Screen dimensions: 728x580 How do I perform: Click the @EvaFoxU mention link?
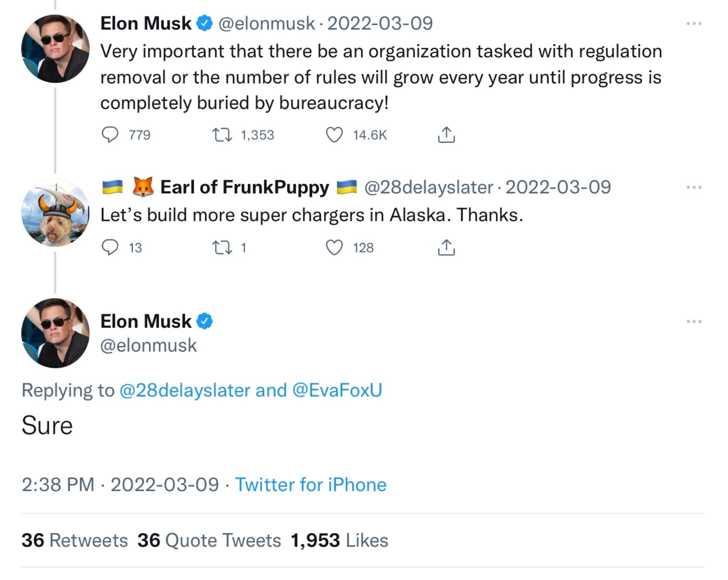337,390
